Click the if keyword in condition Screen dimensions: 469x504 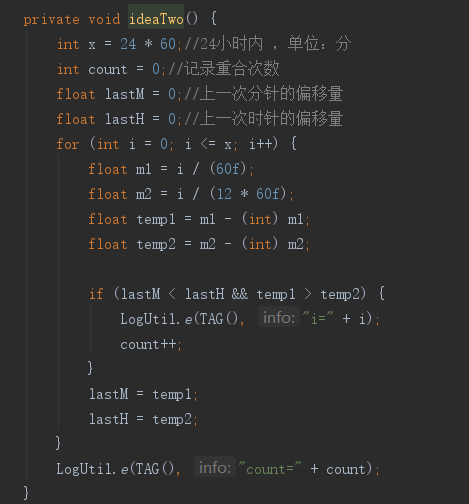(96, 294)
